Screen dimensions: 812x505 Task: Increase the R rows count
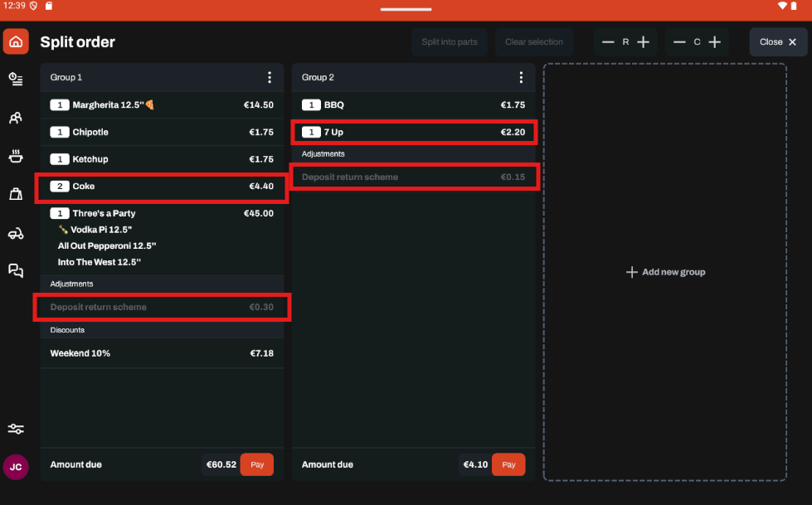pos(644,42)
